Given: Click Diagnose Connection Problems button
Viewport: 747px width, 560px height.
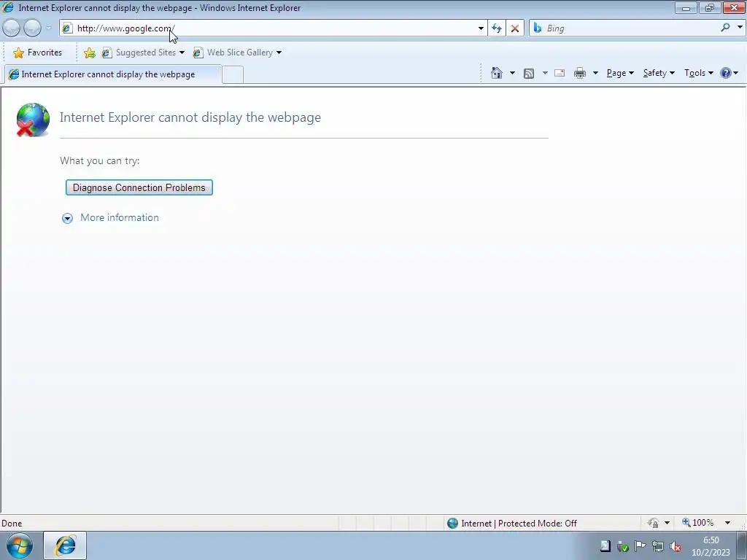Looking at the screenshot, I should [x=139, y=187].
